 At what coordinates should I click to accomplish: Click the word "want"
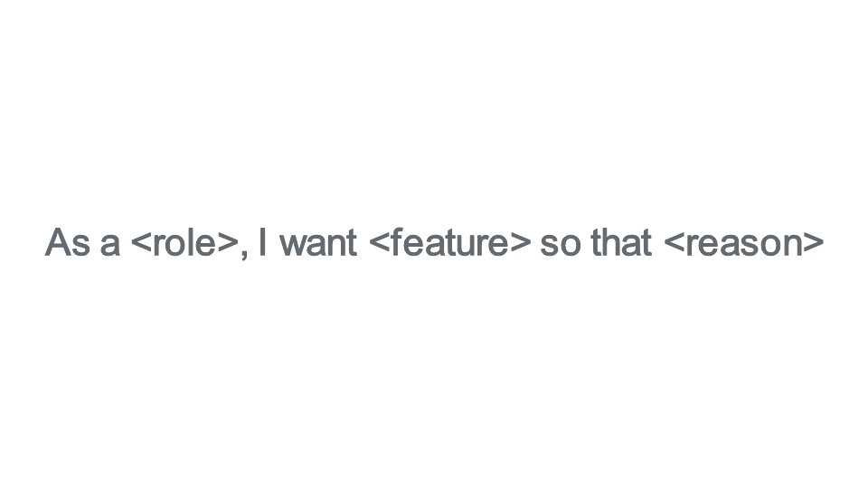tap(317, 243)
